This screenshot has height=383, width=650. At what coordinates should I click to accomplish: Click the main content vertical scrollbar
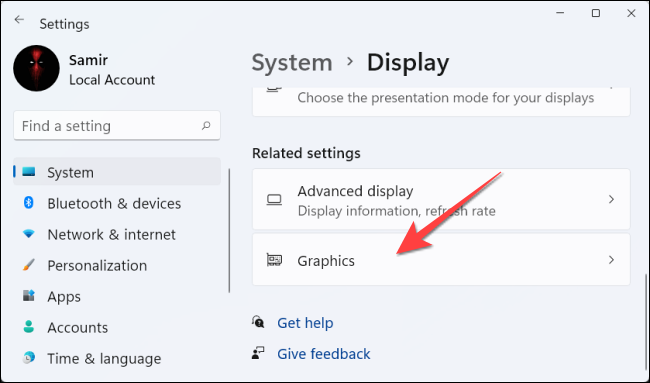[x=646, y=321]
